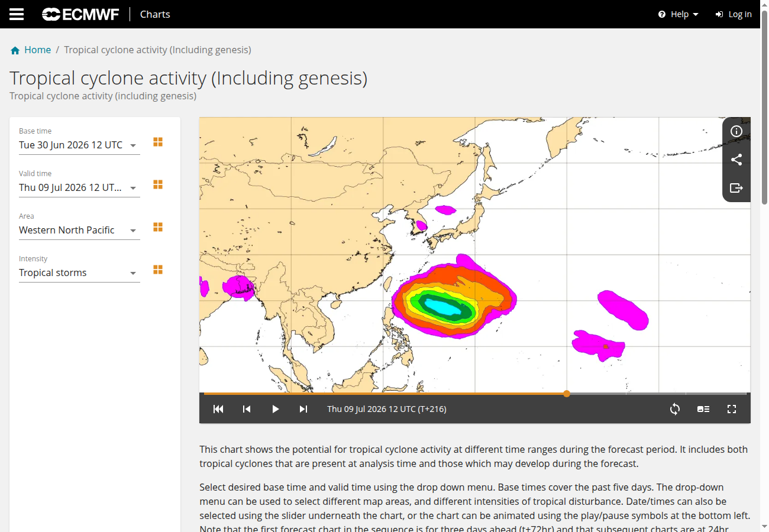Click the Log in link

click(x=734, y=14)
